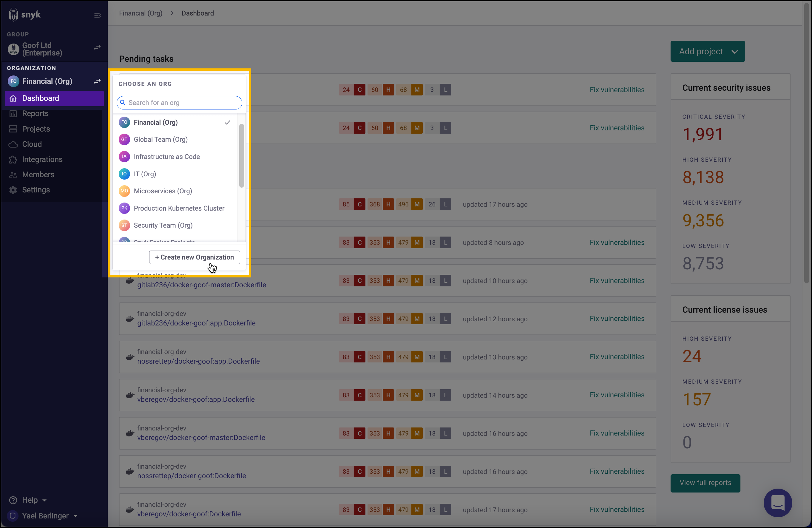The width and height of the screenshot is (812, 528).
Task: Open the Members page
Action: (38, 175)
